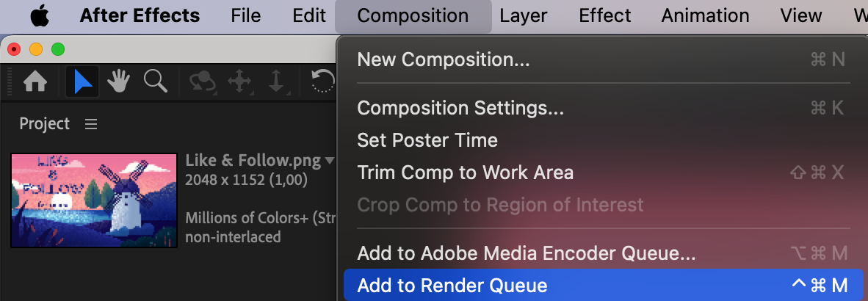Open the Layer menu
The height and width of the screenshot is (301, 868).
click(524, 15)
